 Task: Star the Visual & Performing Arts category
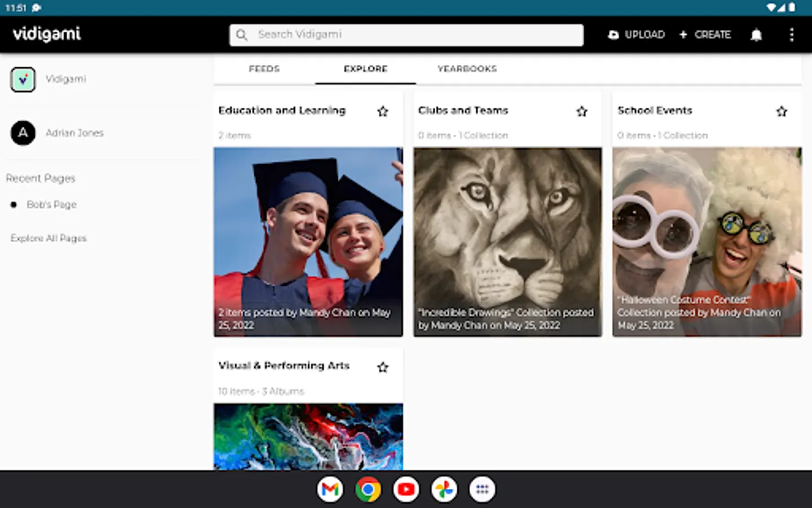[383, 367]
